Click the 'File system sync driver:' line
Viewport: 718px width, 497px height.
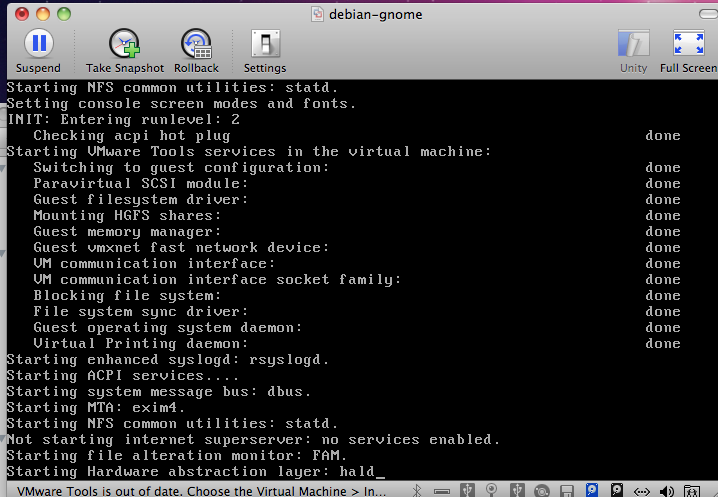tap(141, 311)
